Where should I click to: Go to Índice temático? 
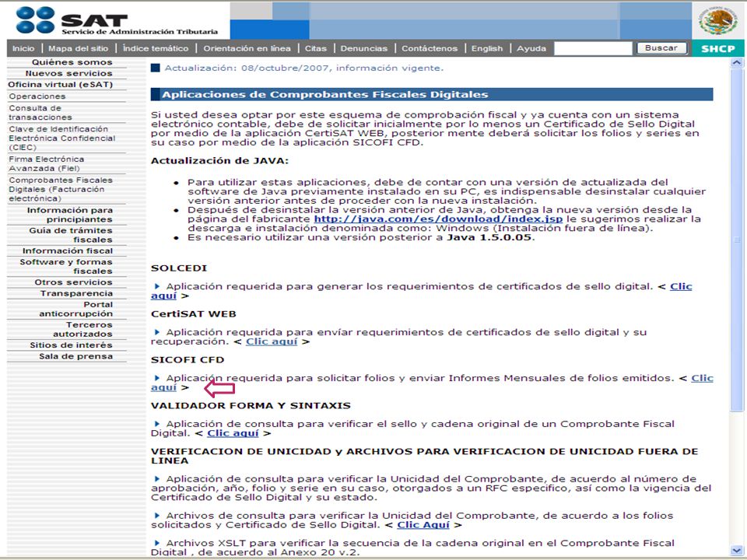[156, 48]
